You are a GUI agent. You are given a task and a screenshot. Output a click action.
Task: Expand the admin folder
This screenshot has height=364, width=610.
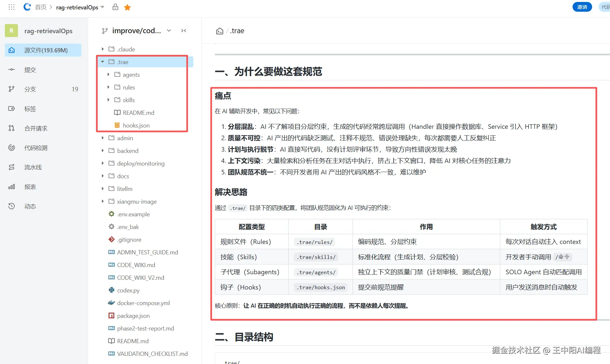103,138
